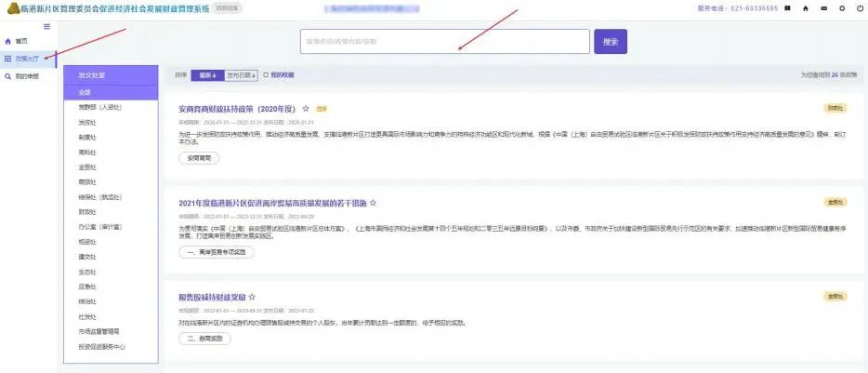The height and width of the screenshot is (373, 868).
Task: Click the purple 搜索 button
Action: point(611,42)
